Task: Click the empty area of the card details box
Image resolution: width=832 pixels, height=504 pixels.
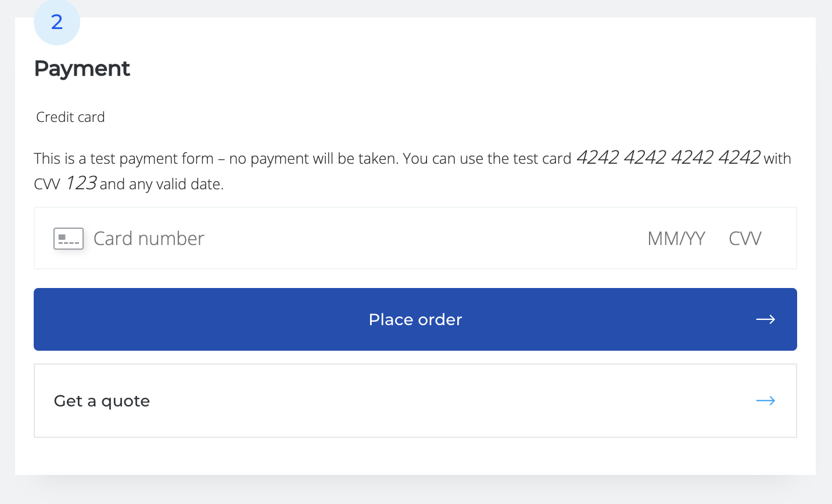Action: [424, 239]
